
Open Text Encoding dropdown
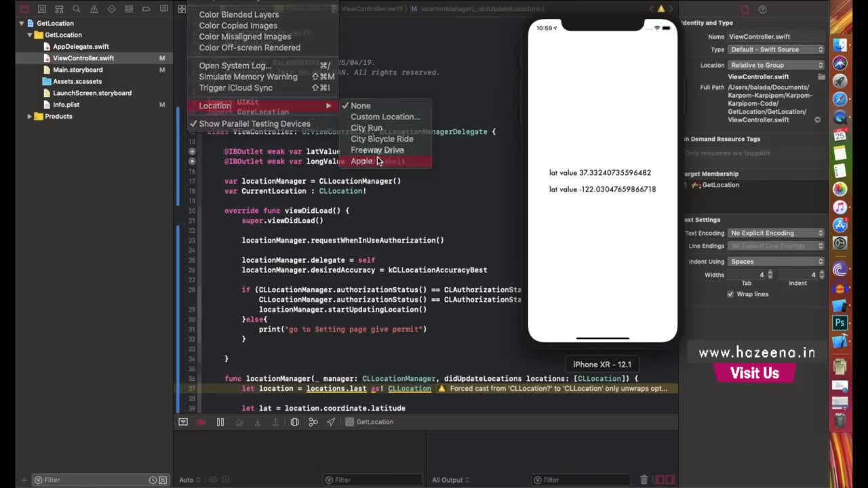[776, 233]
